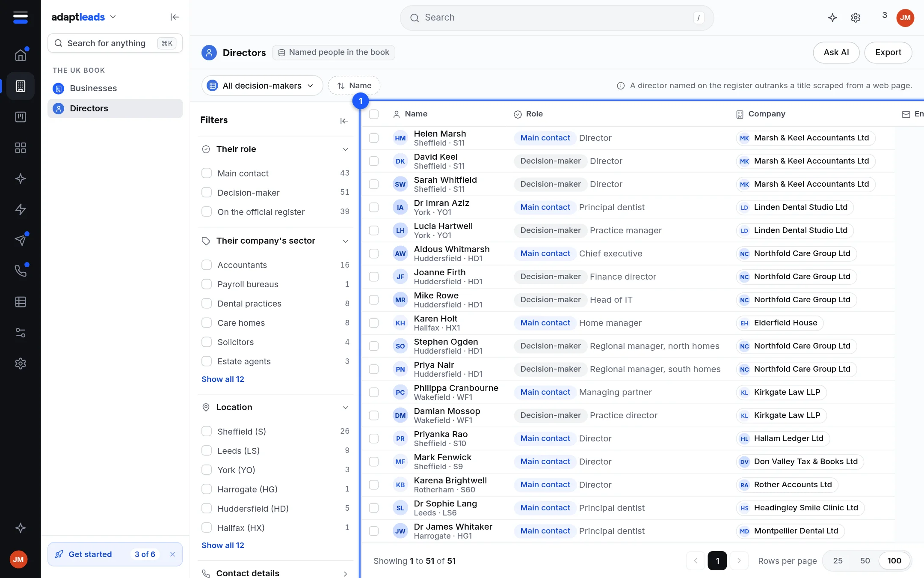Expand the Contact details section
Image resolution: width=924 pixels, height=578 pixels.
click(x=346, y=574)
